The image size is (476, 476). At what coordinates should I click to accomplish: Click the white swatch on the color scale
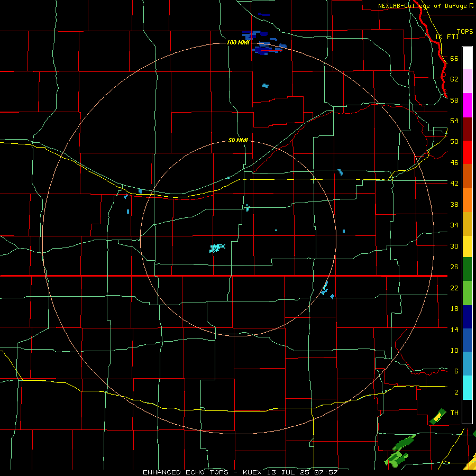467,58
